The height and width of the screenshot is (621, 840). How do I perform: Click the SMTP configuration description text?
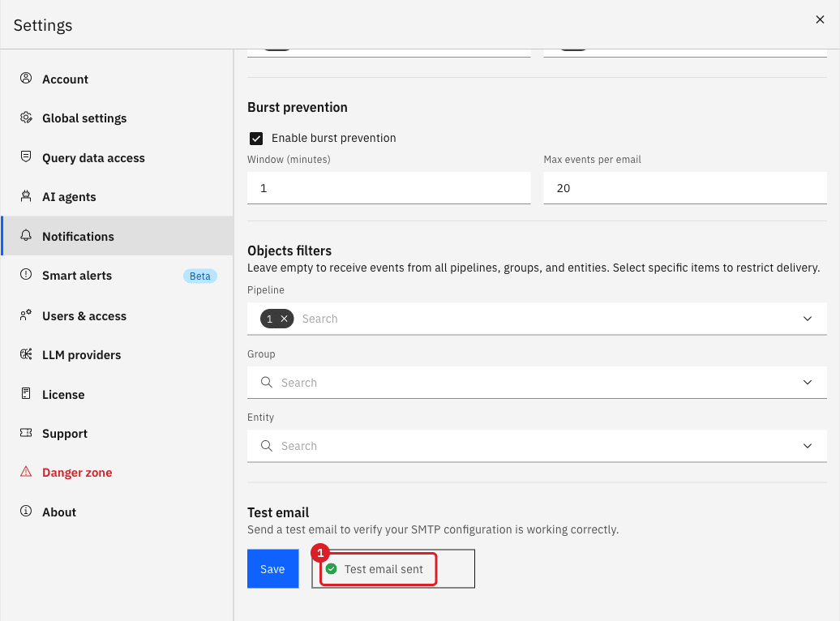point(433,529)
